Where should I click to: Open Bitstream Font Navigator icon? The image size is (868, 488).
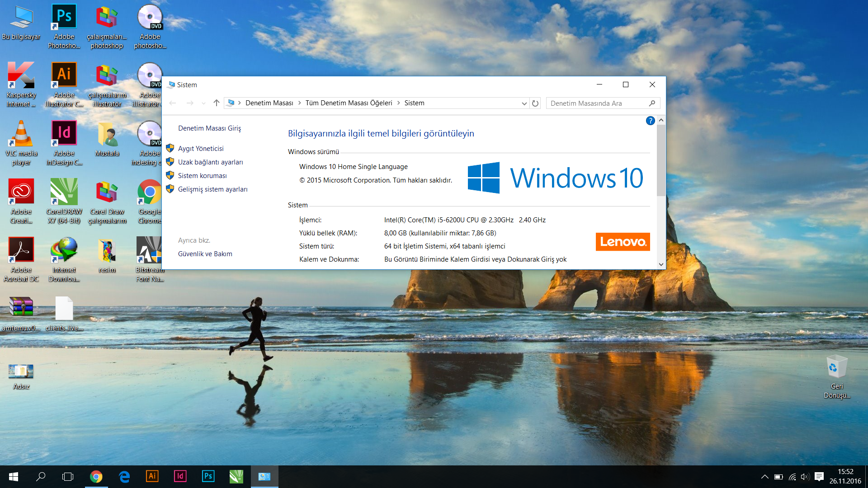coord(150,259)
